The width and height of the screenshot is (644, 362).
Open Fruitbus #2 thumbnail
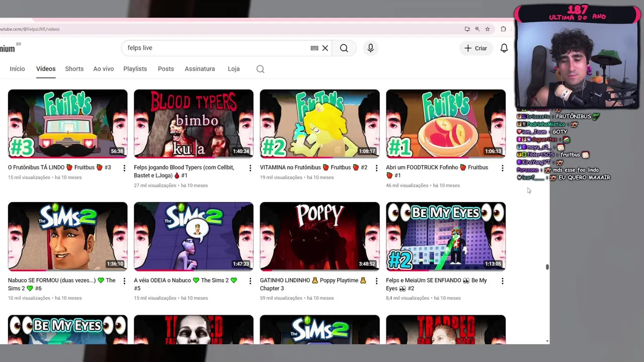tap(319, 124)
